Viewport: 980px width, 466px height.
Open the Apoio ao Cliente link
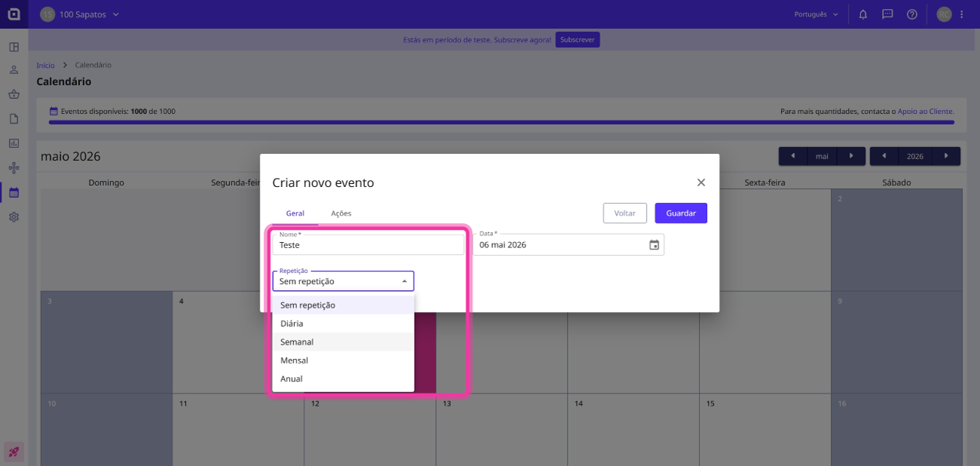pos(926,112)
